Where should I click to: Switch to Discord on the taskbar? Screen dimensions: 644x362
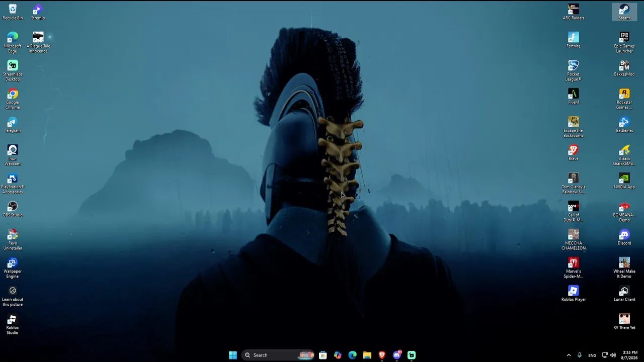pyautogui.click(x=397, y=355)
